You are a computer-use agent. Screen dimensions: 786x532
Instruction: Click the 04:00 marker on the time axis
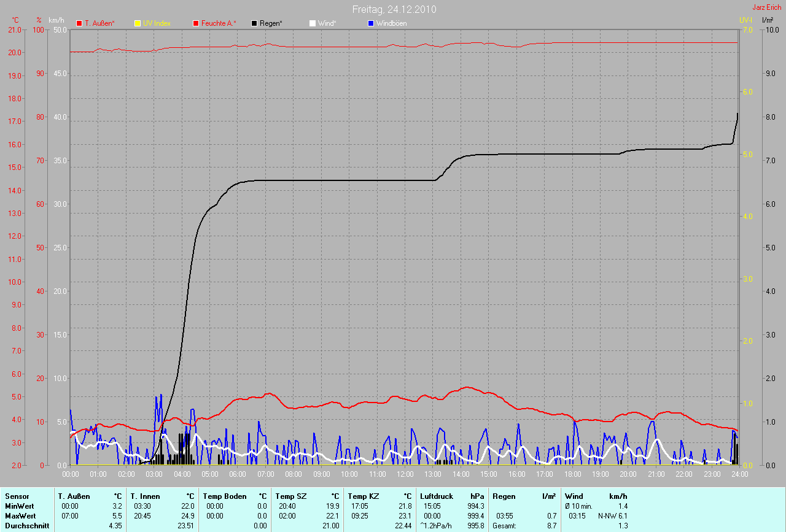coord(182,474)
